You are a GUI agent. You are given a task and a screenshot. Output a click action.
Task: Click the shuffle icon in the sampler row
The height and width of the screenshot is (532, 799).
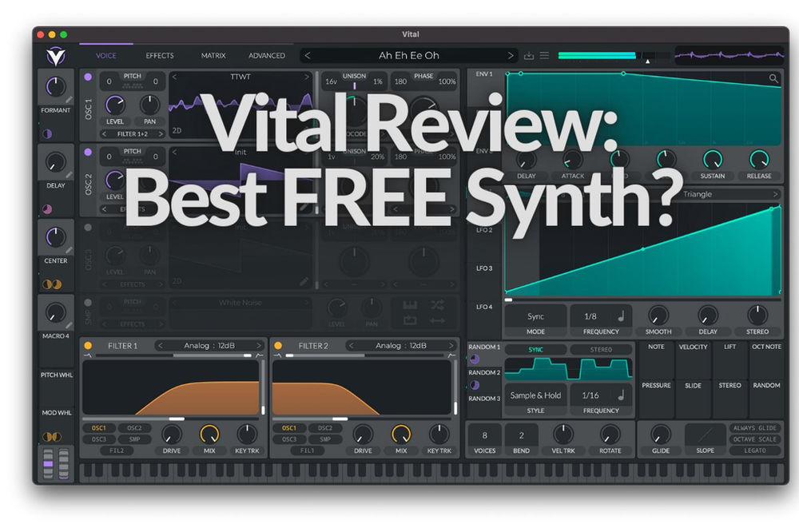pos(438,306)
